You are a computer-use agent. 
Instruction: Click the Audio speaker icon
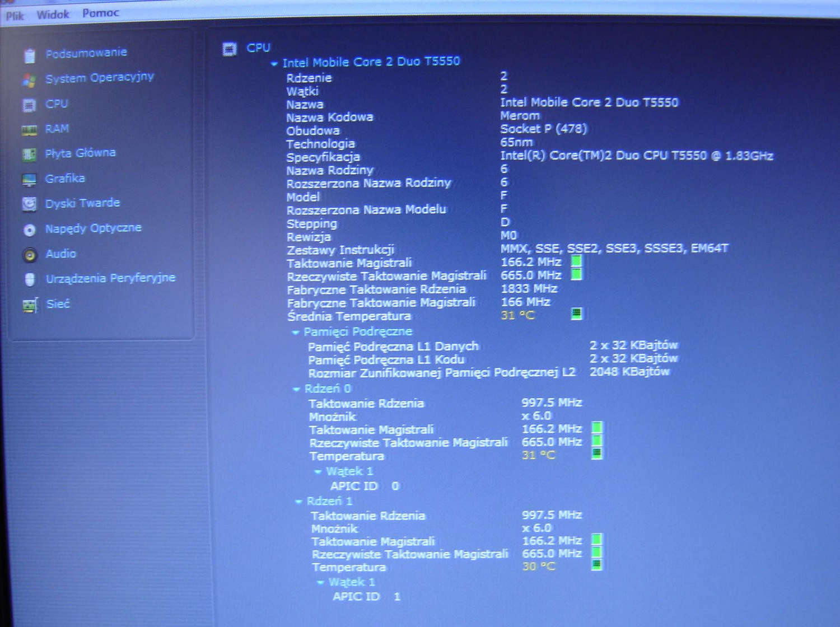(30, 254)
